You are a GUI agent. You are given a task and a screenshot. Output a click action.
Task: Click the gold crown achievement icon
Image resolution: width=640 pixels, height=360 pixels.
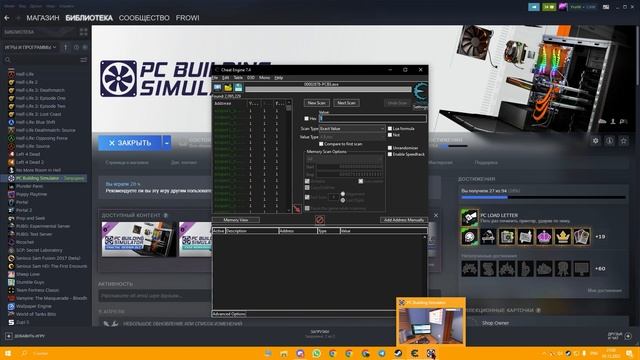[563, 237]
